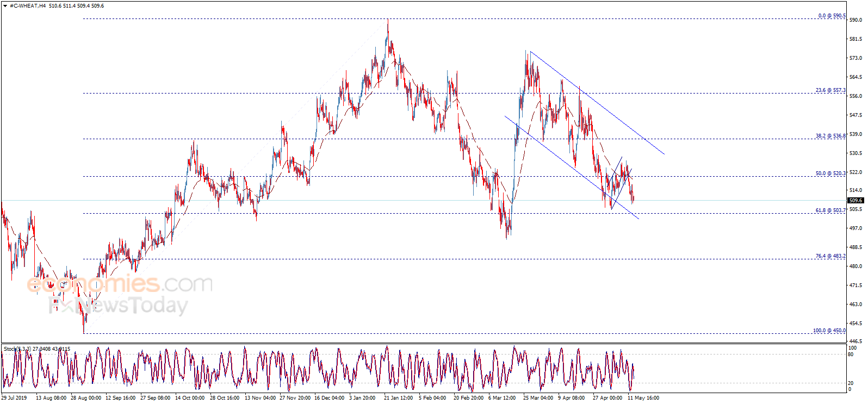The width and height of the screenshot is (868, 404).
Task: Click the stochastic scale value 20
Action: click(x=851, y=383)
